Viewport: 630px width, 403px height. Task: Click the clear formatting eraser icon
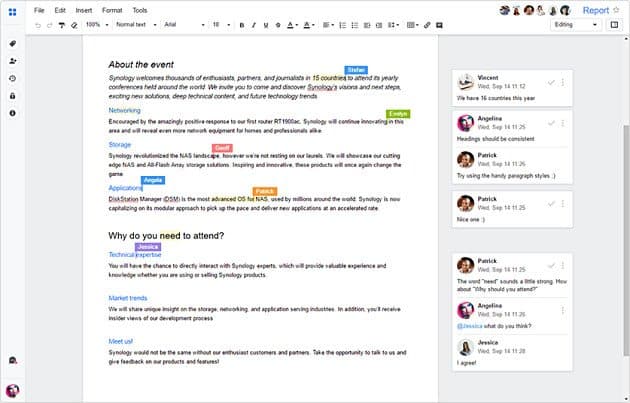[x=74, y=25]
